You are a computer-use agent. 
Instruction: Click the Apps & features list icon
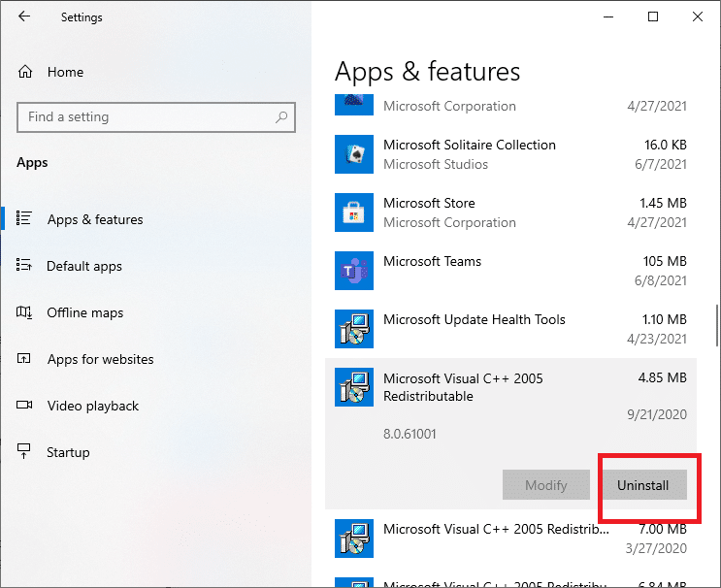pyautogui.click(x=24, y=218)
